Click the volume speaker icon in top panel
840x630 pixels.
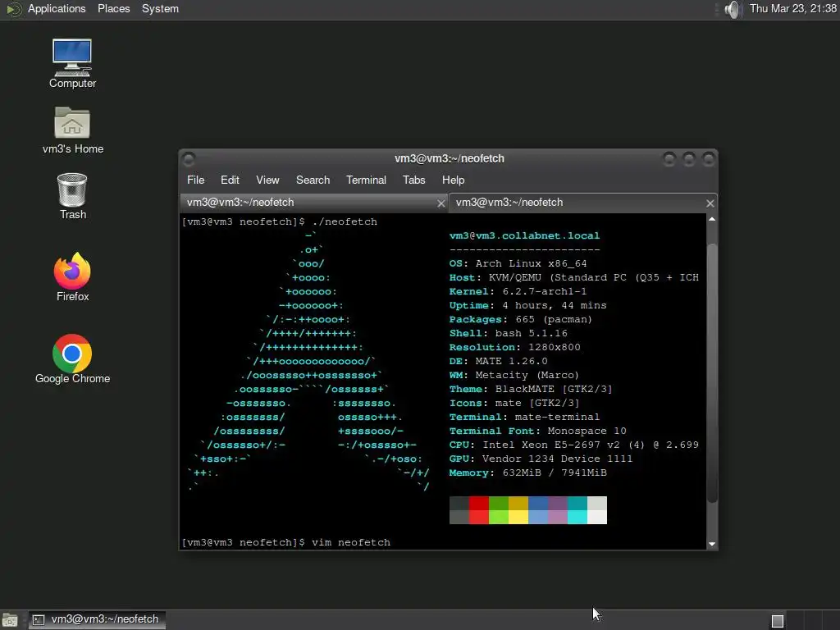pos(732,9)
